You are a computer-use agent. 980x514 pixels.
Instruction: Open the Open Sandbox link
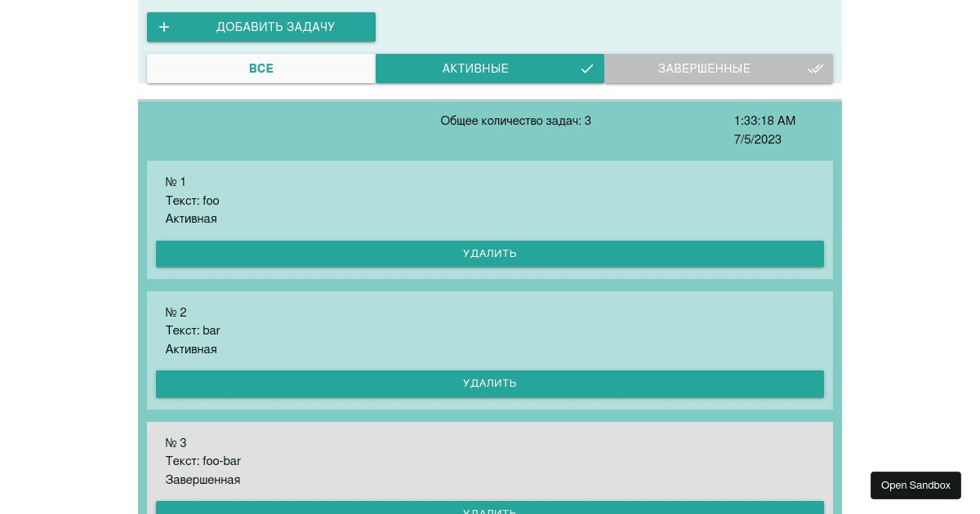click(x=915, y=485)
